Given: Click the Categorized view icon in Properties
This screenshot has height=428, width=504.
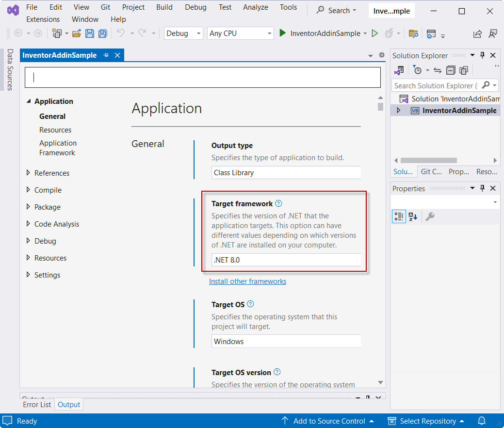Looking at the screenshot, I should (x=399, y=216).
